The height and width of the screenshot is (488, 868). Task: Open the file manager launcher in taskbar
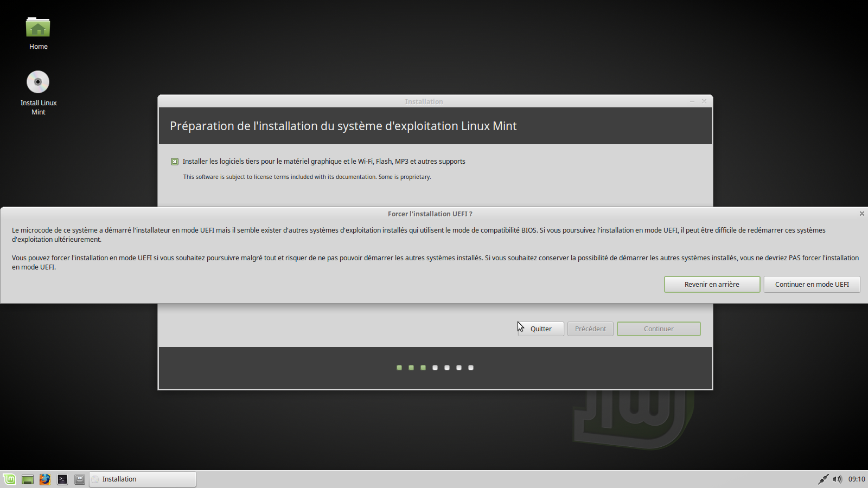pyautogui.click(x=80, y=479)
